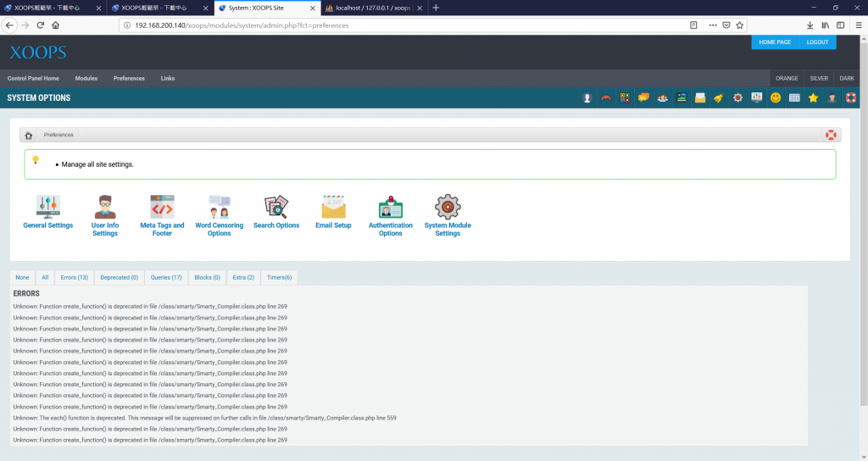The image size is (868, 461).
Task: Switch to first XOOPS download center browser tab
Action: (x=53, y=8)
